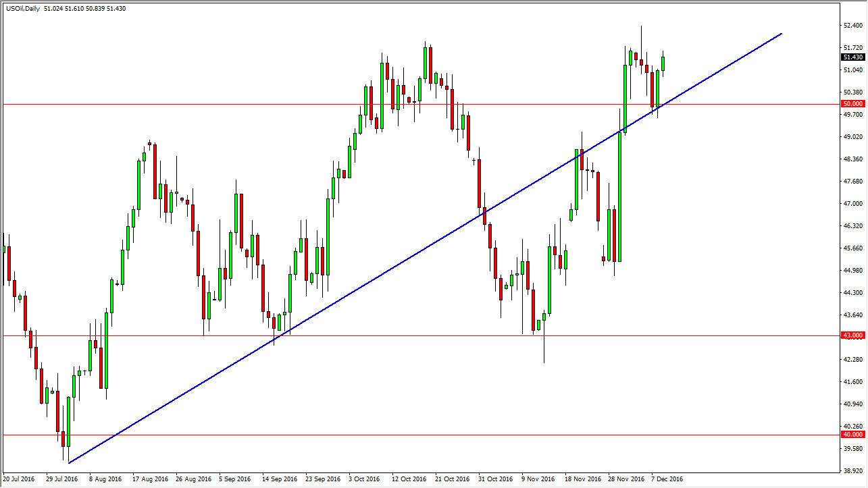The width and height of the screenshot is (868, 488).
Task: Click the 3 Oct 2016 date label
Action: pos(365,480)
